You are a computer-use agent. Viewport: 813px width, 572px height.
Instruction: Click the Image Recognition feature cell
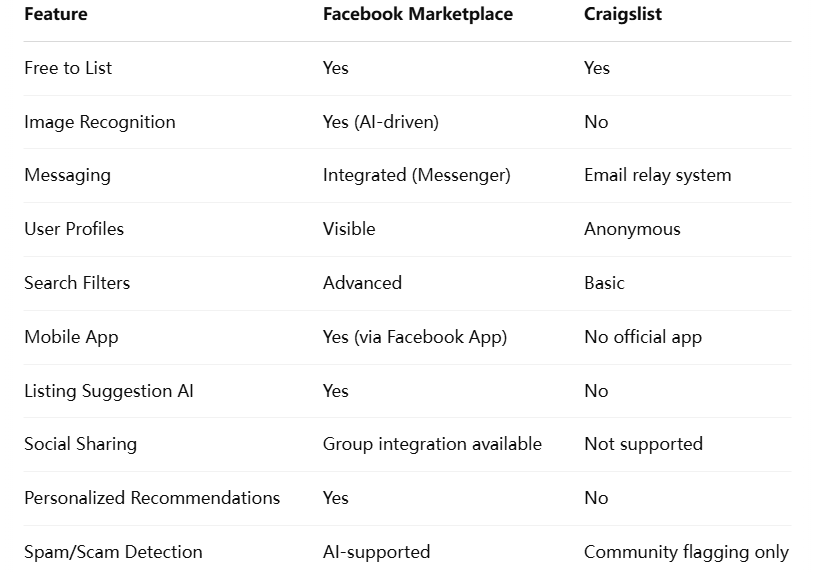[100, 122]
